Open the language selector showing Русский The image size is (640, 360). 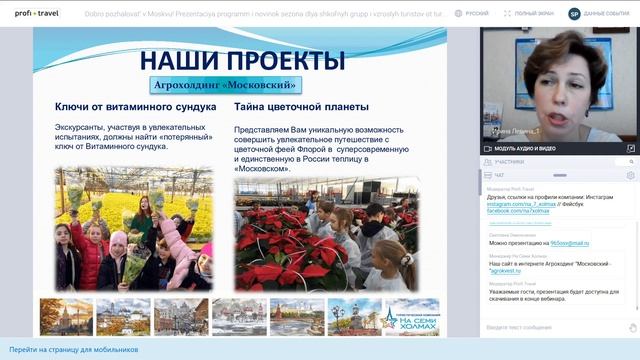pos(471,13)
